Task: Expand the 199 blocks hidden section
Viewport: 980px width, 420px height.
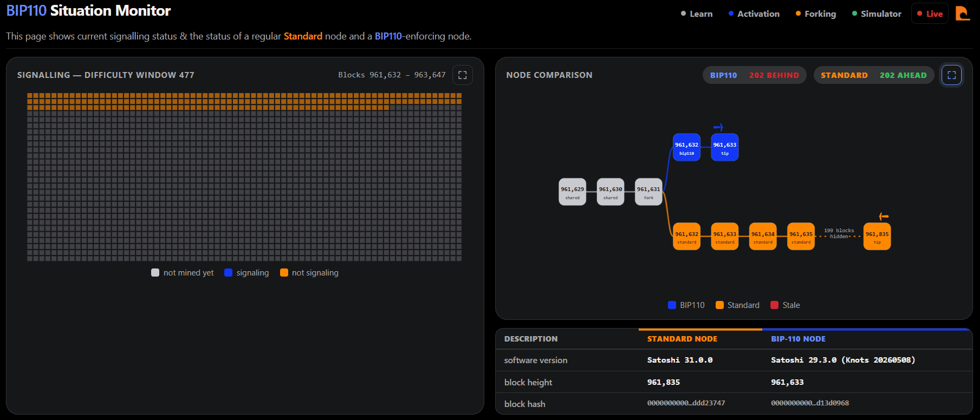Action: (x=839, y=233)
